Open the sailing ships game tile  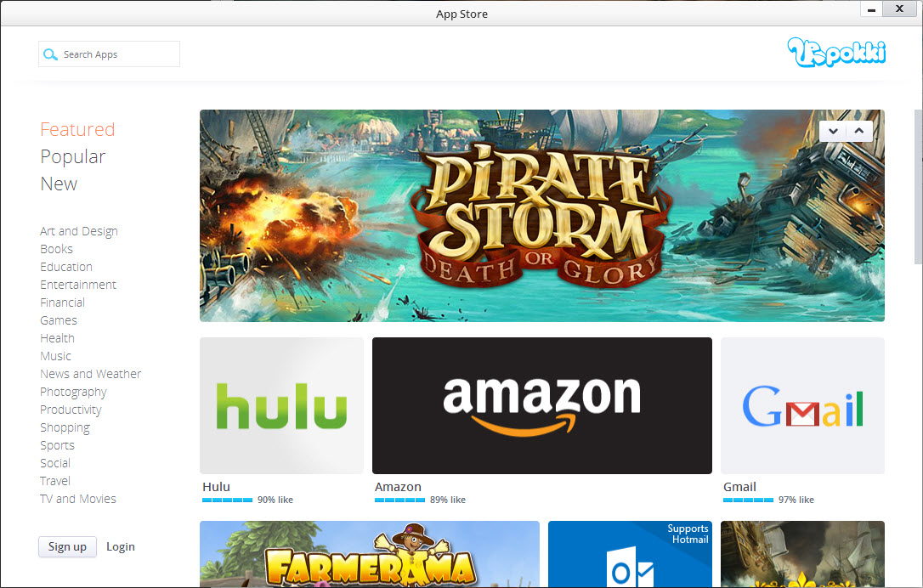click(802, 554)
